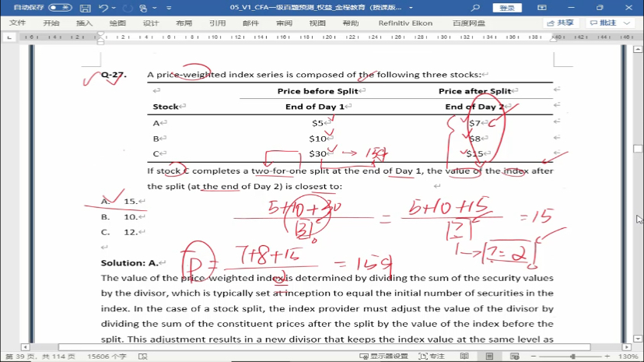Click the 批注 comments button
644x362 pixels.
pos(604,23)
